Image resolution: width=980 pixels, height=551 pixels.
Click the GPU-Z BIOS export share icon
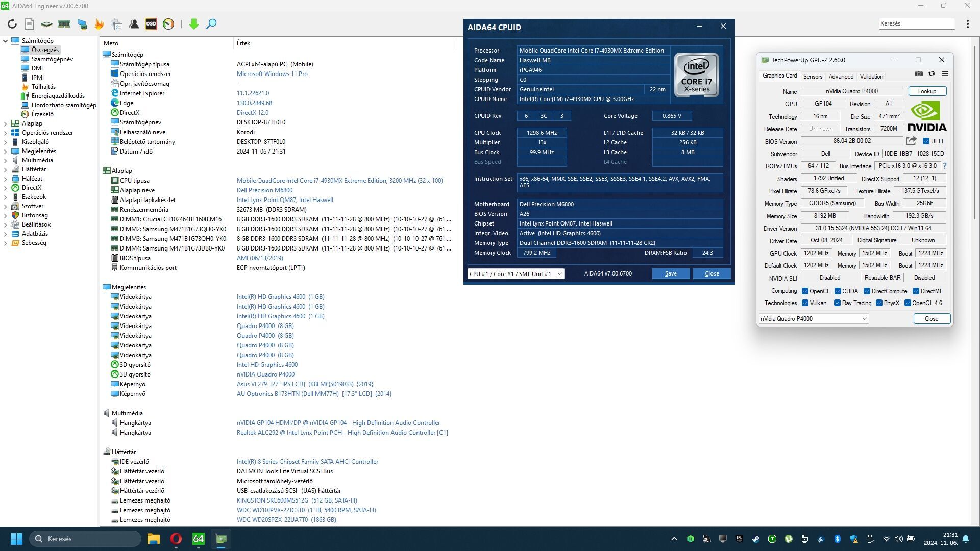click(x=911, y=141)
